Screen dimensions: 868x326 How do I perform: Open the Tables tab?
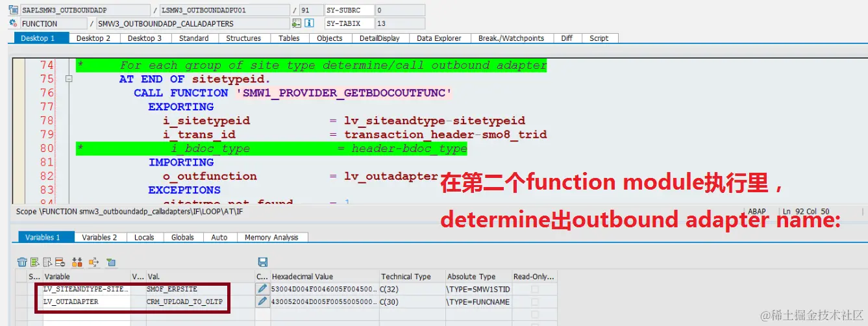(290, 38)
